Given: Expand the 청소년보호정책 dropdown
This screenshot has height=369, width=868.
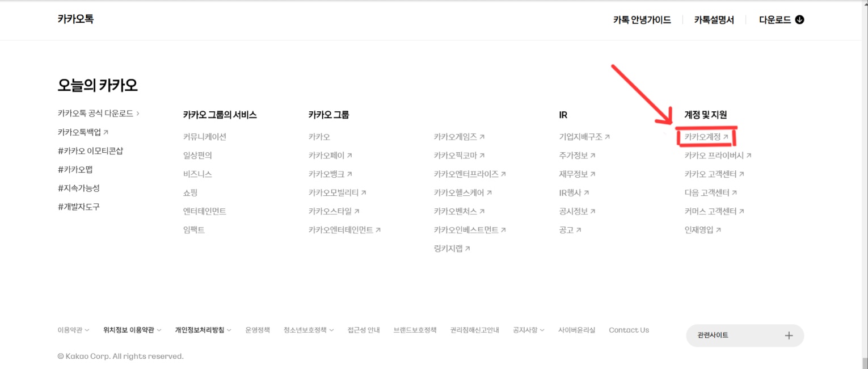Looking at the screenshot, I should coord(309,330).
